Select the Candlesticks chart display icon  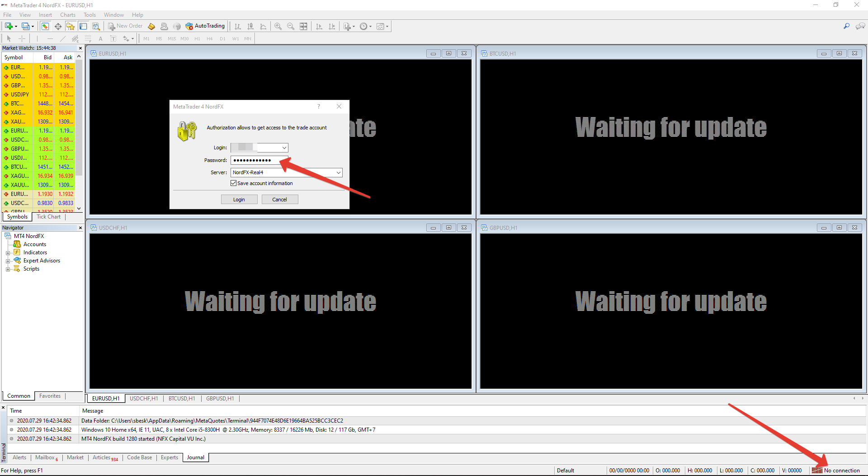[250, 26]
